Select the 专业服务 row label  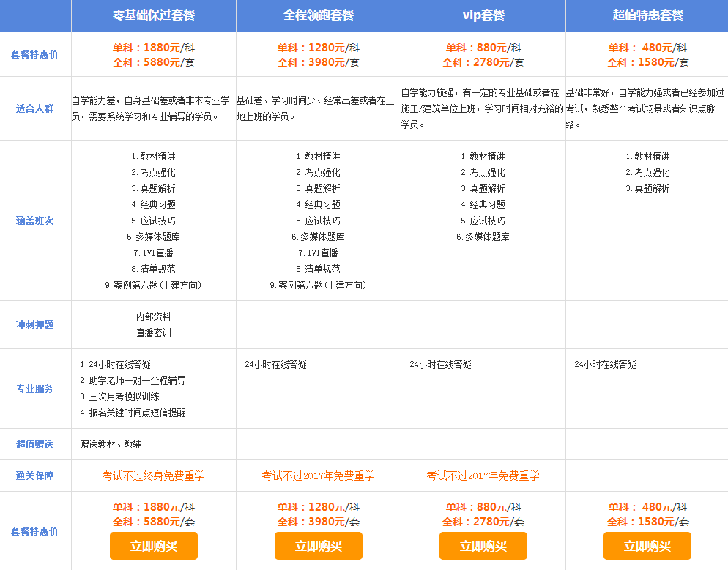tap(35, 388)
